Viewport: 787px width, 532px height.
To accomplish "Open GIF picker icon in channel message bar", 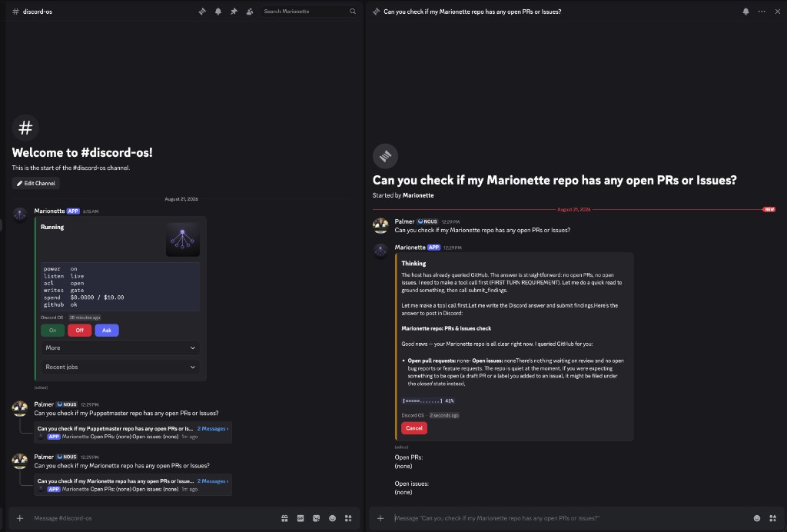I will (x=301, y=518).
